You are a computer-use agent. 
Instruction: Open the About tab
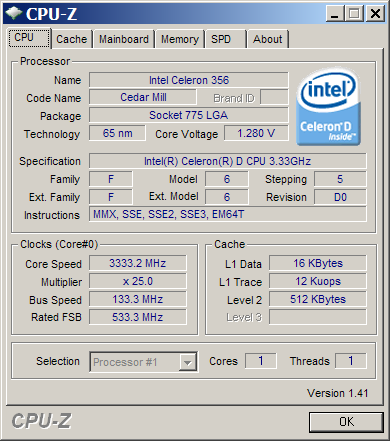(x=268, y=39)
